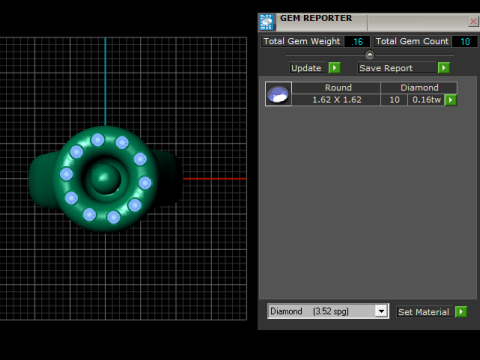Viewport: 480px width, 360px height.
Task: Click the Total Gem Weight label
Action: pos(302,41)
